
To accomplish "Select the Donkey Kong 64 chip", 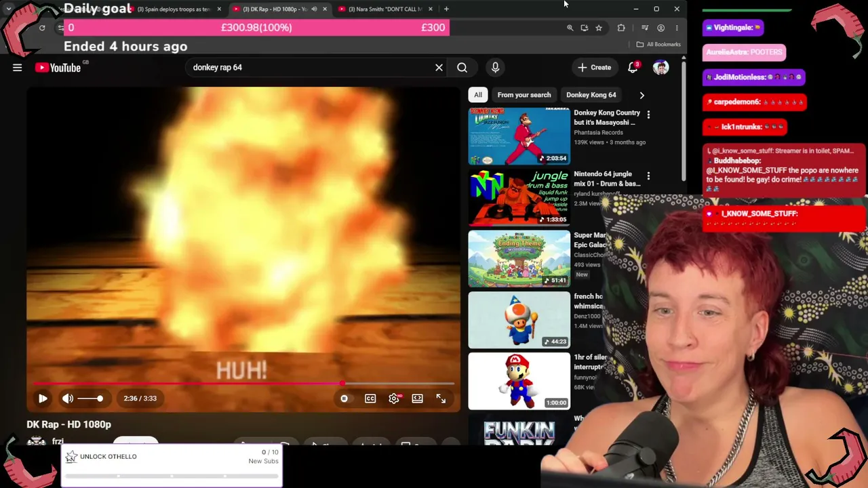I will (x=591, y=95).
